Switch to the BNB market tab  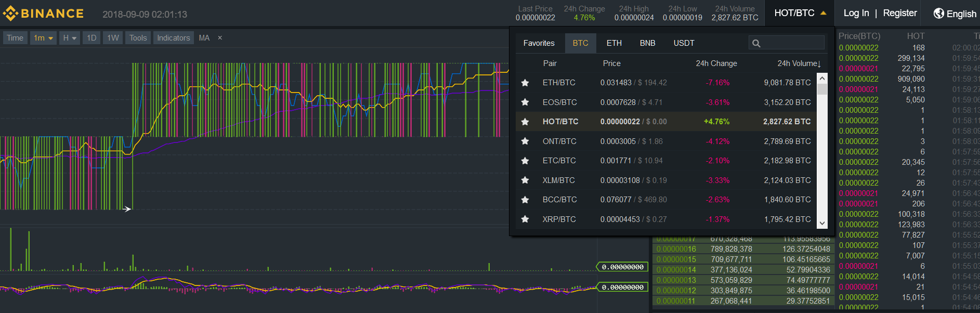pyautogui.click(x=647, y=43)
